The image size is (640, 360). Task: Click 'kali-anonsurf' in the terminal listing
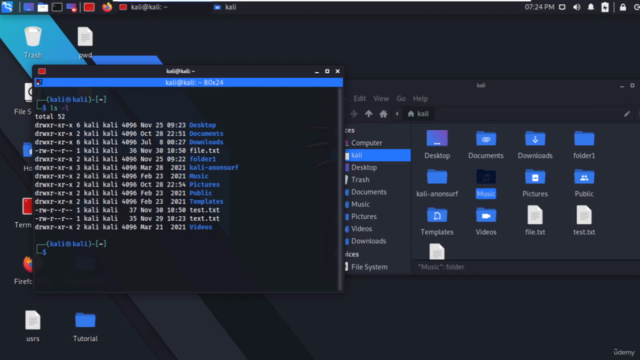[x=214, y=167]
